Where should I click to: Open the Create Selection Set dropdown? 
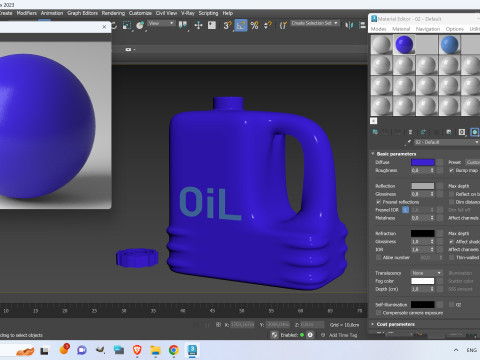click(x=315, y=23)
